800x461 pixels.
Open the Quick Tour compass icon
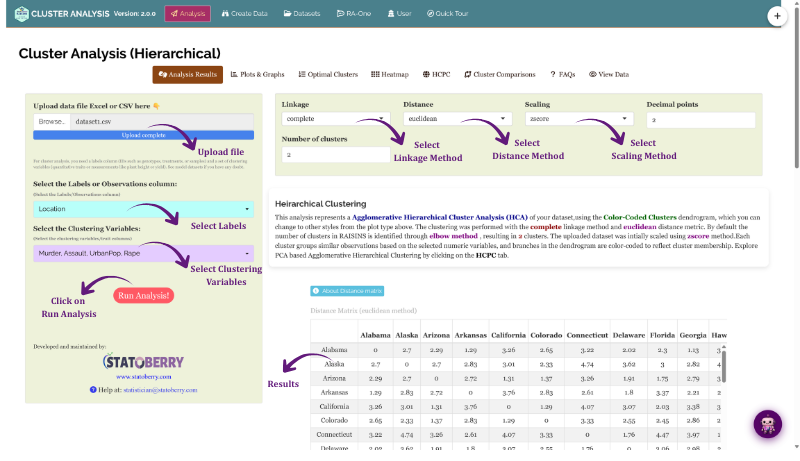click(x=430, y=14)
